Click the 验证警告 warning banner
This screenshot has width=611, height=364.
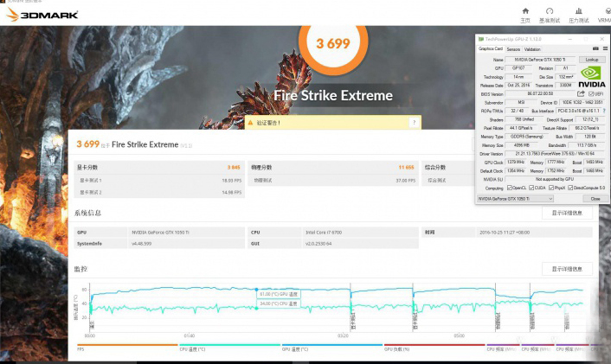333,122
